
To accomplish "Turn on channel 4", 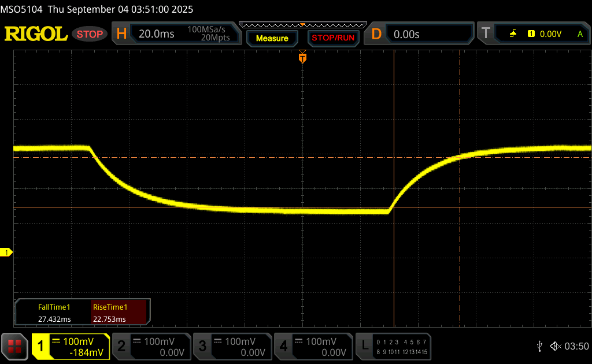I will click(312, 346).
